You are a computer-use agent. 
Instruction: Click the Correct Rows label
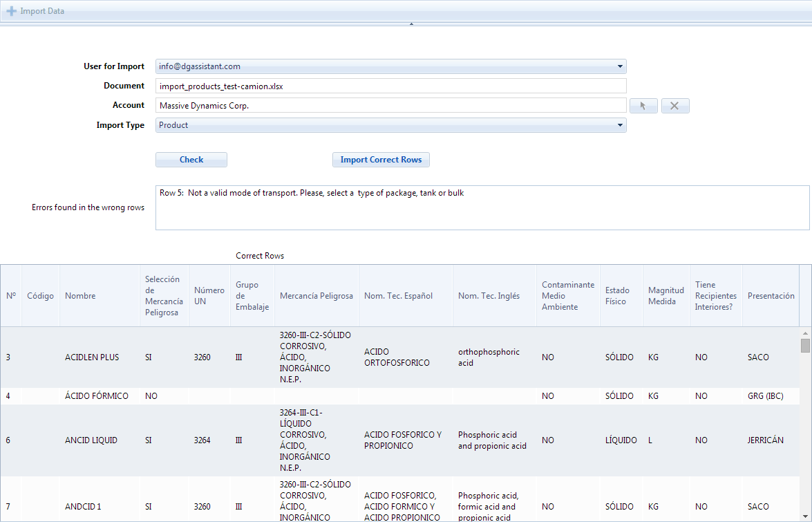[x=260, y=256]
